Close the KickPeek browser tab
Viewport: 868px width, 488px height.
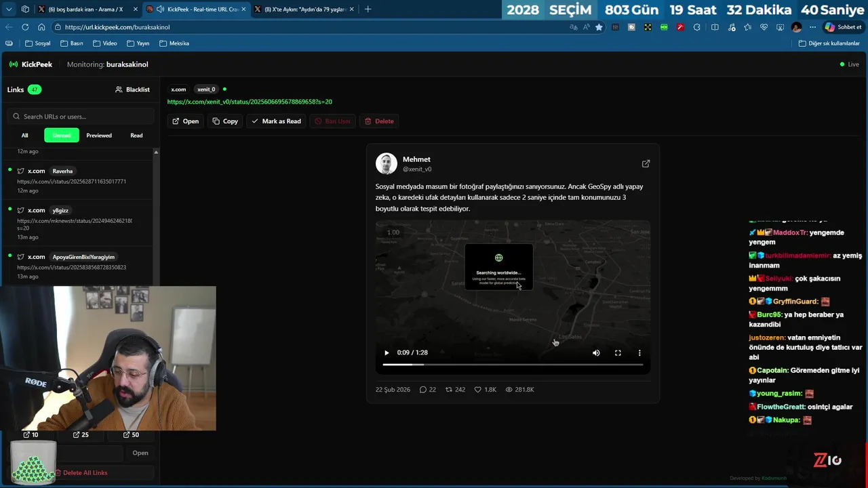tap(243, 9)
